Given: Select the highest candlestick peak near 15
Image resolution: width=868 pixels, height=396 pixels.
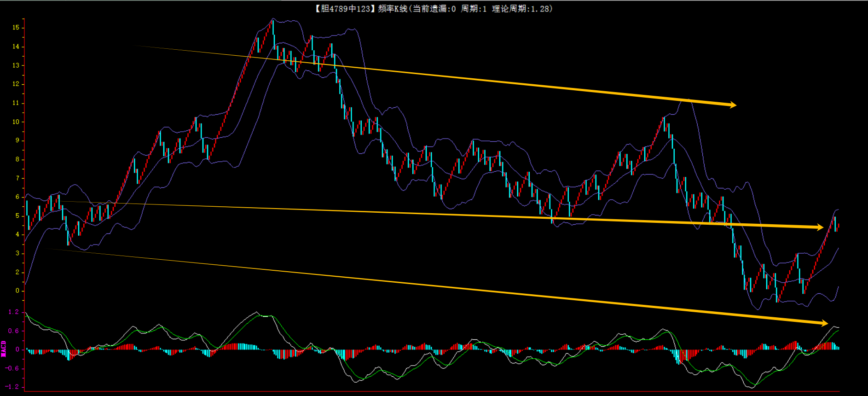Looking at the screenshot, I should (x=273, y=27).
